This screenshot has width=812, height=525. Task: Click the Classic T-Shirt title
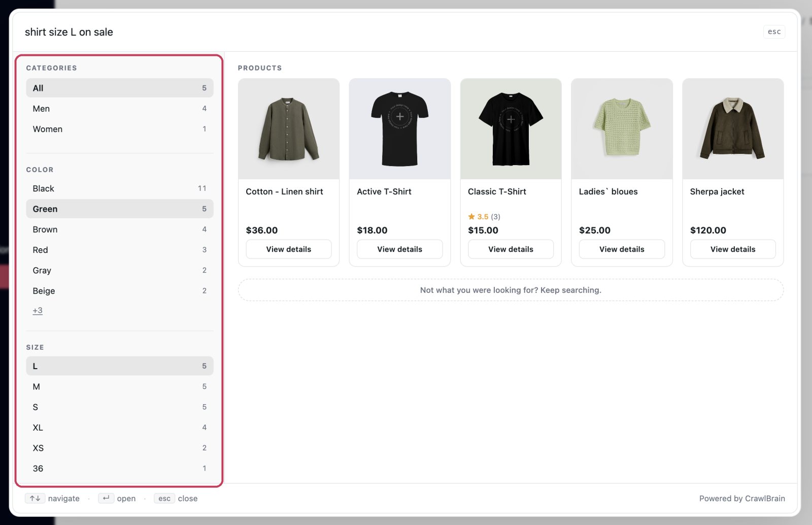[x=497, y=191]
